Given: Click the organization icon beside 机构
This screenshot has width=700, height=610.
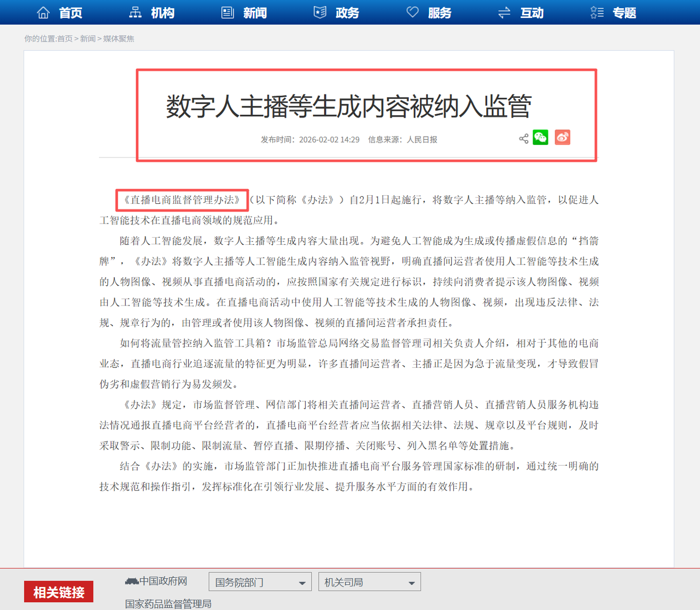Looking at the screenshot, I should click(x=135, y=12).
